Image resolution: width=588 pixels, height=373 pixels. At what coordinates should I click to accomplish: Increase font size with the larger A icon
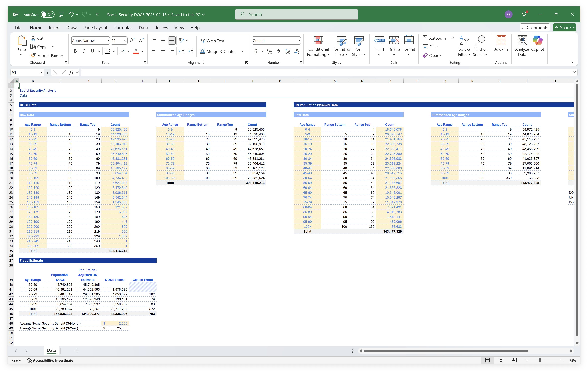click(x=132, y=41)
